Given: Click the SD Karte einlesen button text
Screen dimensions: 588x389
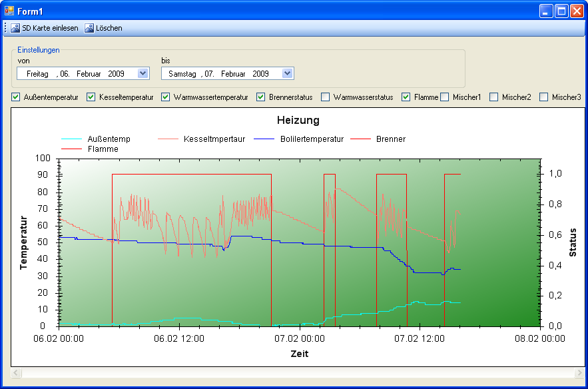Looking at the screenshot, I should click(x=50, y=28).
